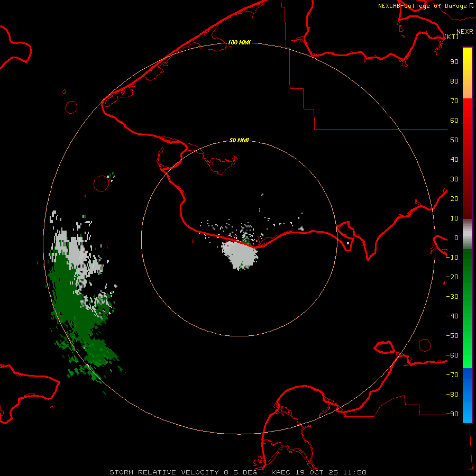Click the 30 value on velocity scale
The width and height of the screenshot is (476, 476).
point(454,179)
